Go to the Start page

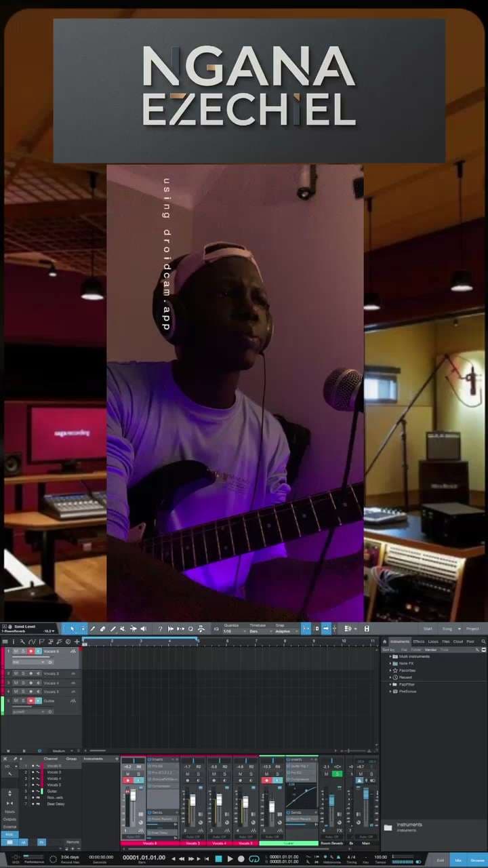click(x=428, y=629)
